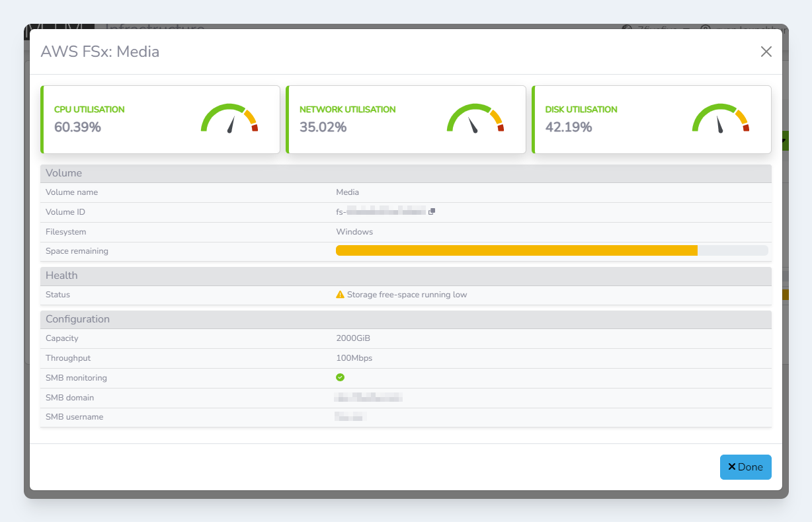Click the 42.19% disk utilisation value
Screen dimensions: 812x522
pyautogui.click(x=569, y=127)
